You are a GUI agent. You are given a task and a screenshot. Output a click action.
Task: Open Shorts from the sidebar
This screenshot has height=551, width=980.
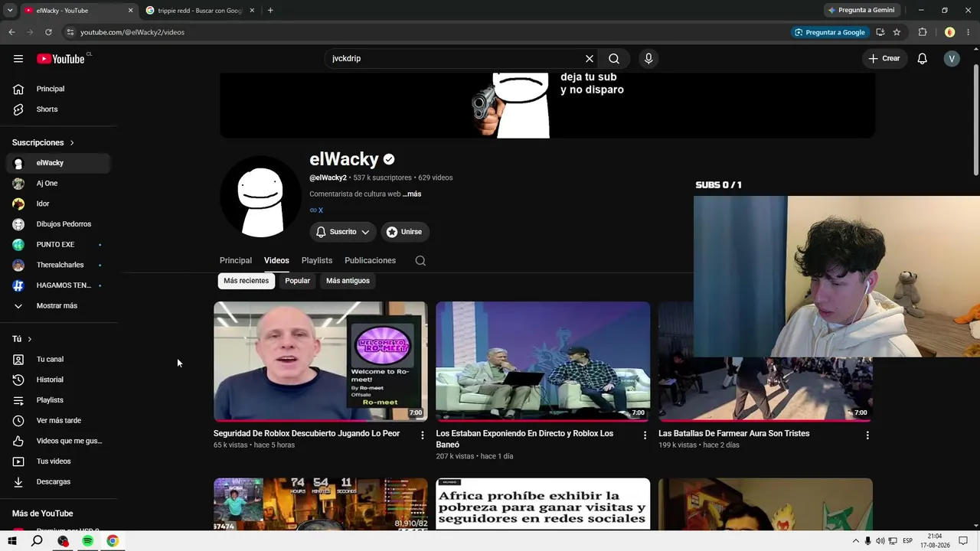(x=58, y=109)
